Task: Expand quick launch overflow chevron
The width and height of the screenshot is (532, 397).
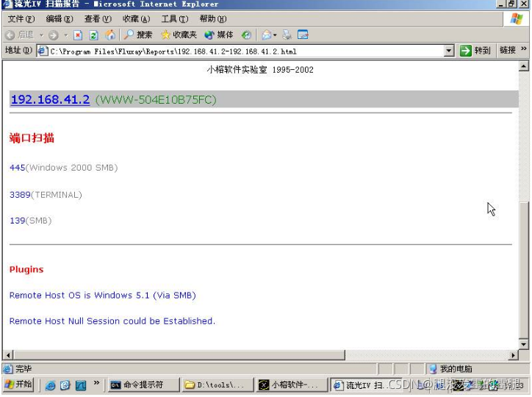Action: (x=97, y=383)
